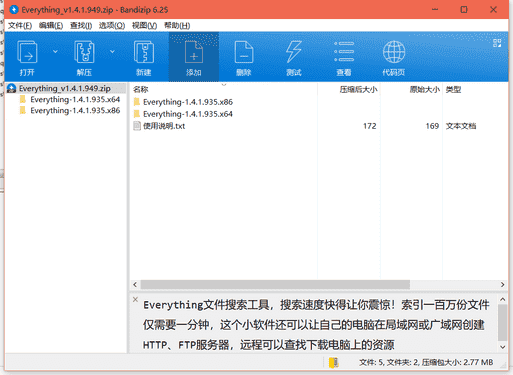Screen dimensions: 513x375
Task: Open the 视图(V) menu
Action: [x=144, y=26]
